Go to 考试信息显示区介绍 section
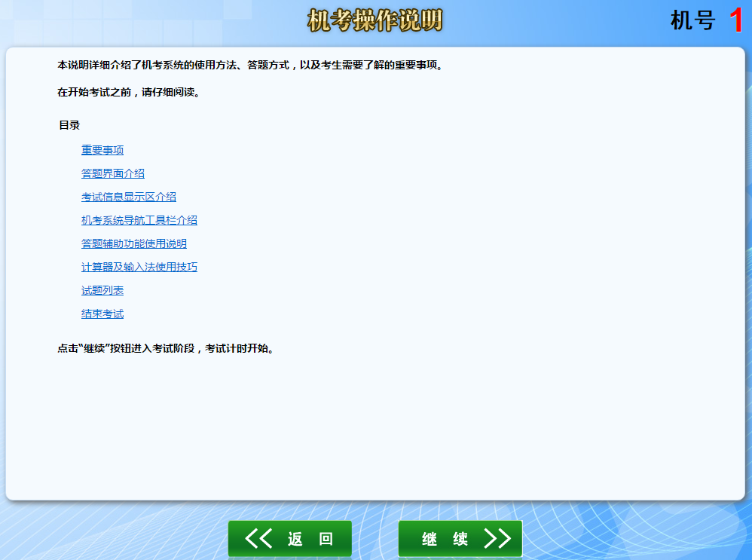Screen dimensions: 752x560 point(129,197)
